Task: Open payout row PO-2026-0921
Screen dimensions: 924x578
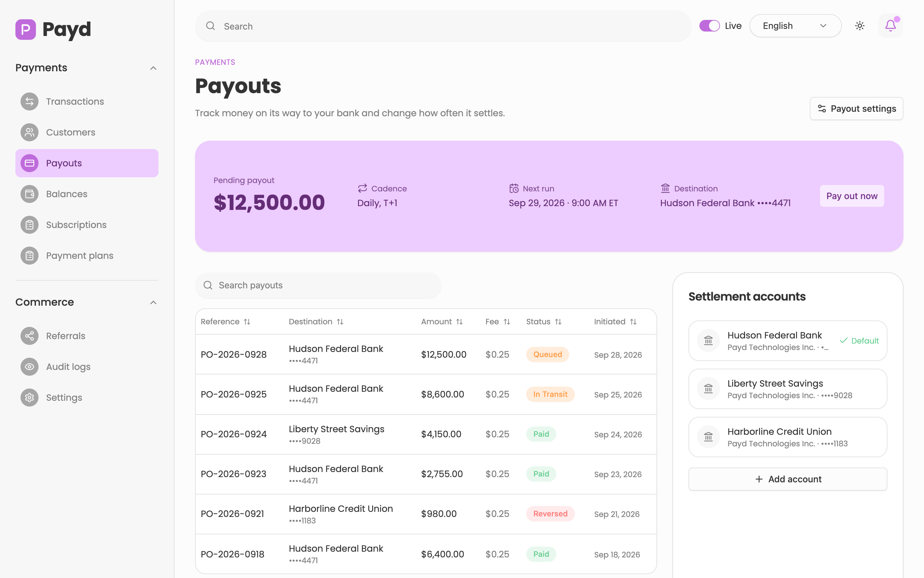Action: coord(426,514)
